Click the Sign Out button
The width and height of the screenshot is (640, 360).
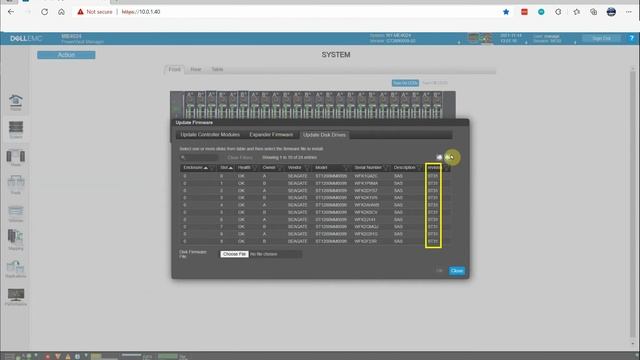coord(601,38)
